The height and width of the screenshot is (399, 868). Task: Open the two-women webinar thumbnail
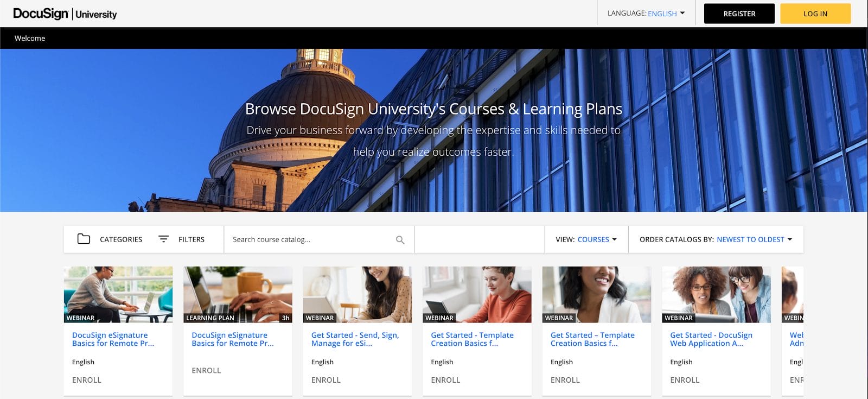(x=716, y=294)
